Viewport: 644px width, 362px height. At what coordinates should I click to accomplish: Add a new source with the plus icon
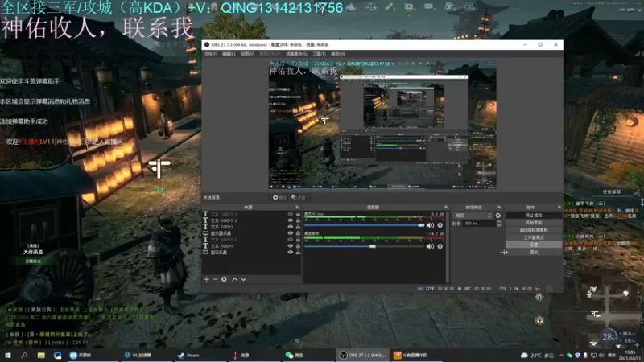pyautogui.click(x=206, y=279)
